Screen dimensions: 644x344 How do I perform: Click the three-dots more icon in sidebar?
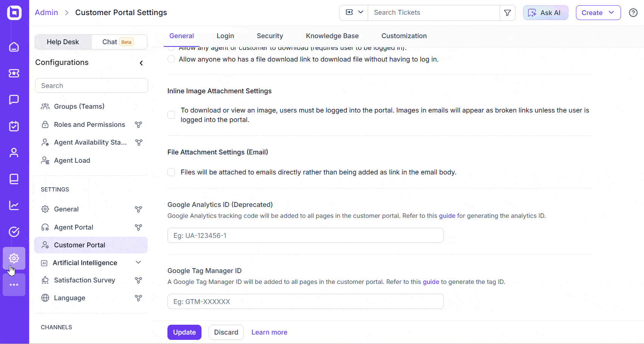(x=14, y=285)
